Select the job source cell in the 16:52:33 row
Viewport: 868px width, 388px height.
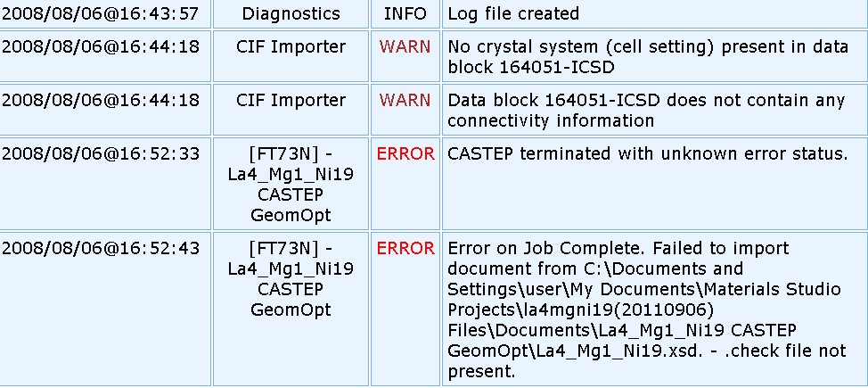click(x=291, y=184)
